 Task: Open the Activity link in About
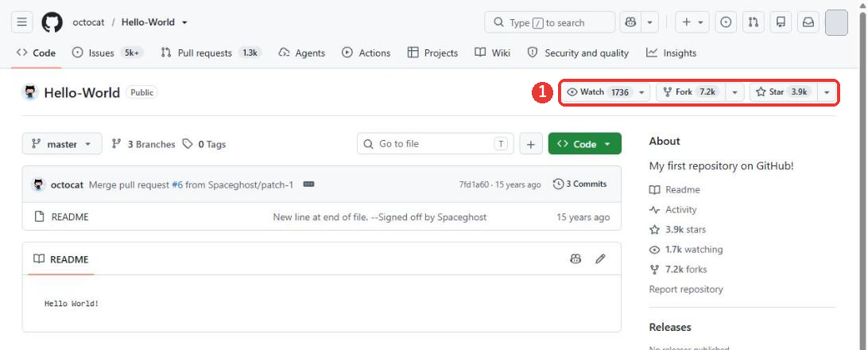point(673,209)
